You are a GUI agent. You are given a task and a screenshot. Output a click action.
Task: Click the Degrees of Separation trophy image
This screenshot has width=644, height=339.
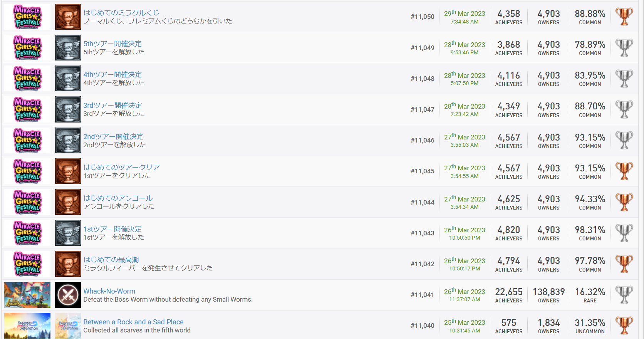click(68, 326)
